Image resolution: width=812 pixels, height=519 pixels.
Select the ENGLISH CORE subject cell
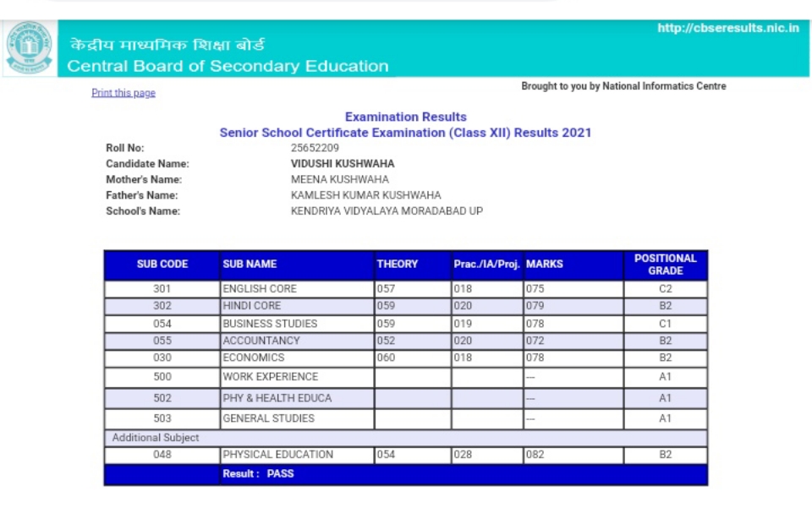[297, 289]
